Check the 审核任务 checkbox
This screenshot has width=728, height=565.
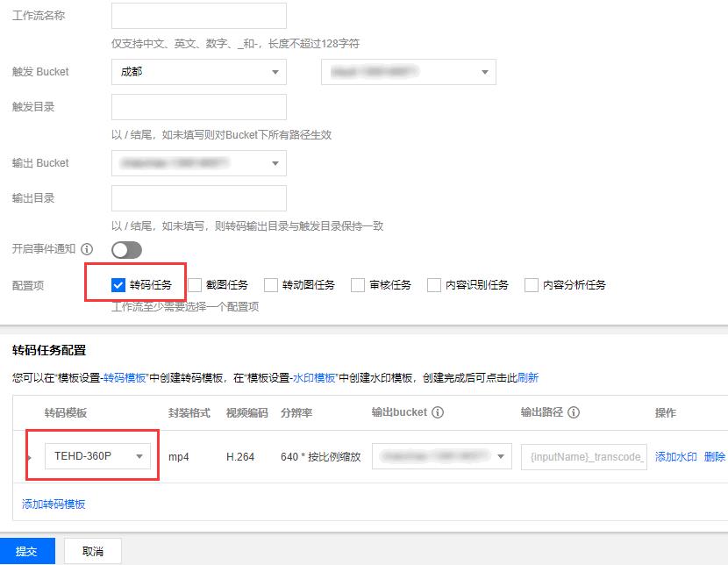tap(358, 284)
